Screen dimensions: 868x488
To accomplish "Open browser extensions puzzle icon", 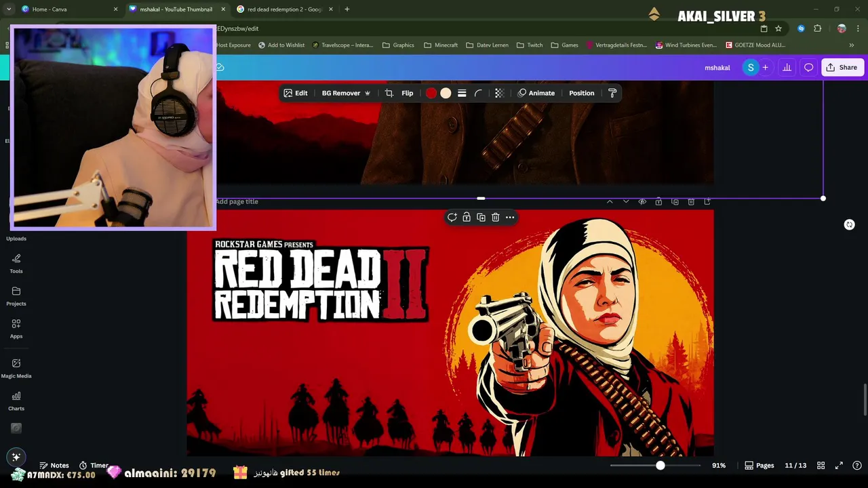I will tap(817, 28).
